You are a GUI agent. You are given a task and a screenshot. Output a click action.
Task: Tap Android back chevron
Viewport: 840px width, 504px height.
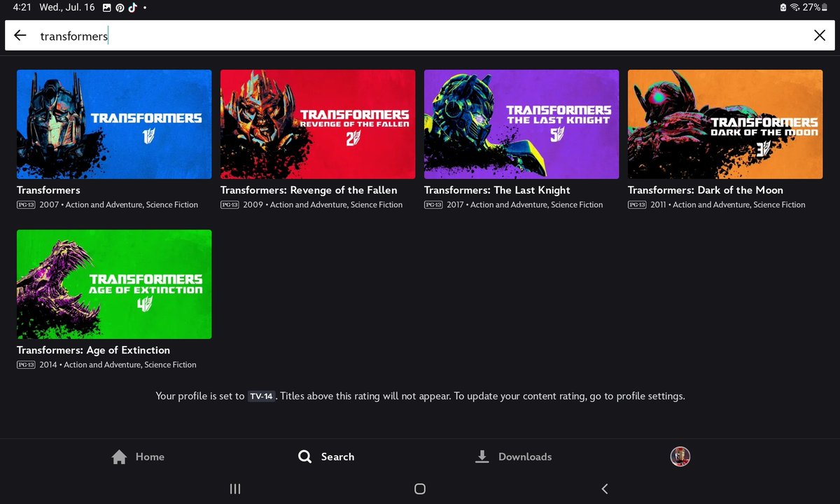(x=605, y=489)
